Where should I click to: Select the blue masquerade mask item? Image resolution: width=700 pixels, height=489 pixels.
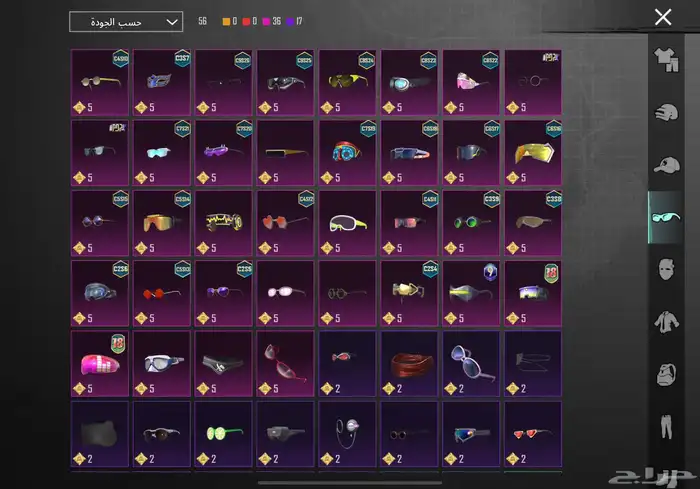click(x=161, y=82)
